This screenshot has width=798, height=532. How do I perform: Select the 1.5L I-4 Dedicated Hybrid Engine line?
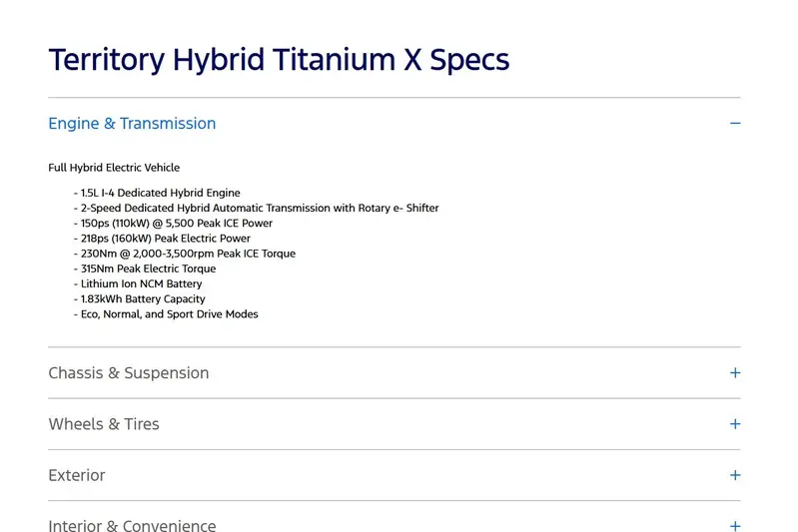coord(157,193)
